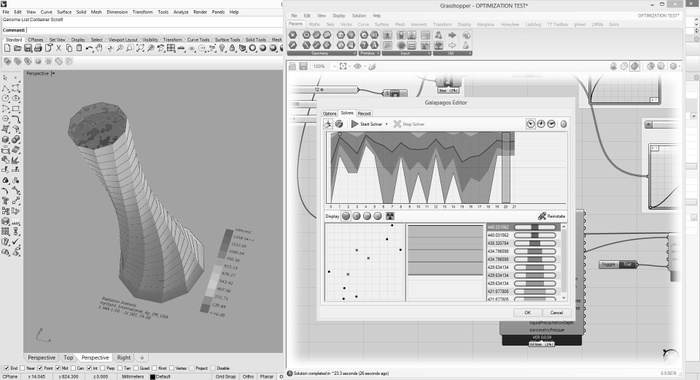Click the first circular Display icon in Galapagos
Screen dimensions: 700x380
[x=346, y=216]
